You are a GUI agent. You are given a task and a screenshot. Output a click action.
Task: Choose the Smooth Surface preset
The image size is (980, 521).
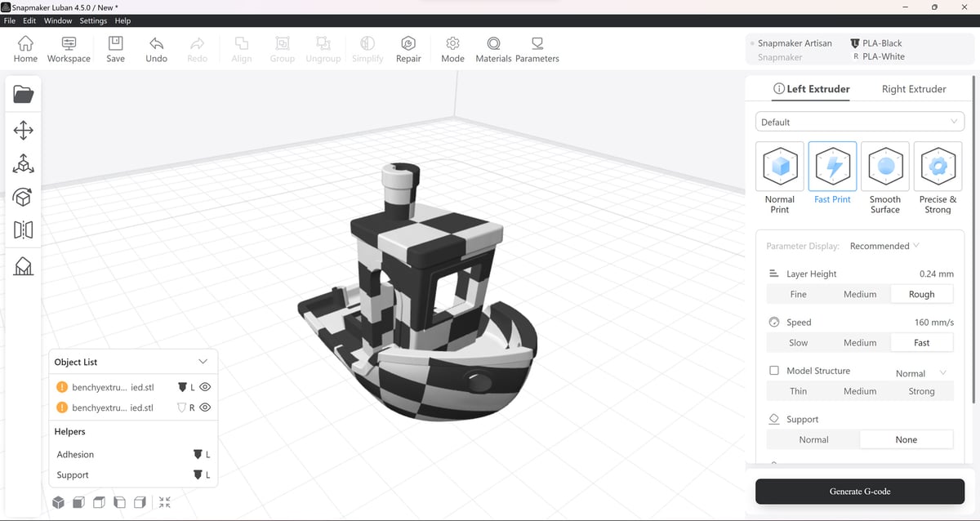click(885, 179)
